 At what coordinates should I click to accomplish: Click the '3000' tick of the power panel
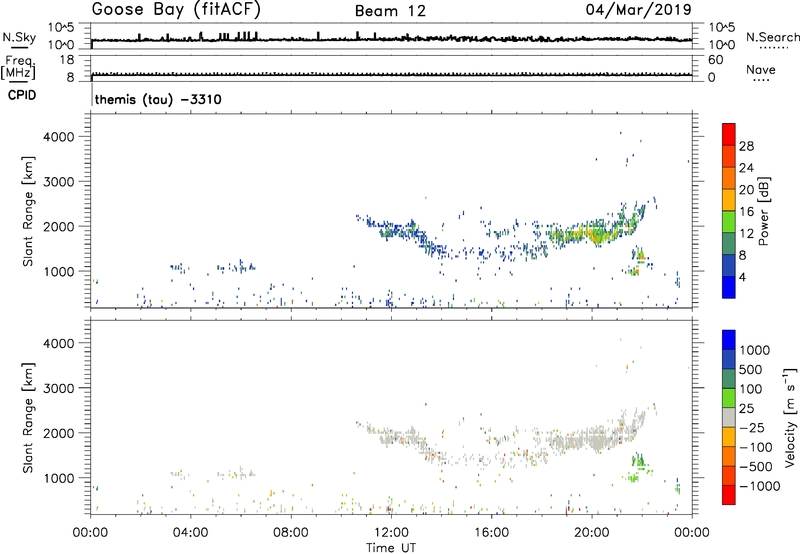coord(59,182)
